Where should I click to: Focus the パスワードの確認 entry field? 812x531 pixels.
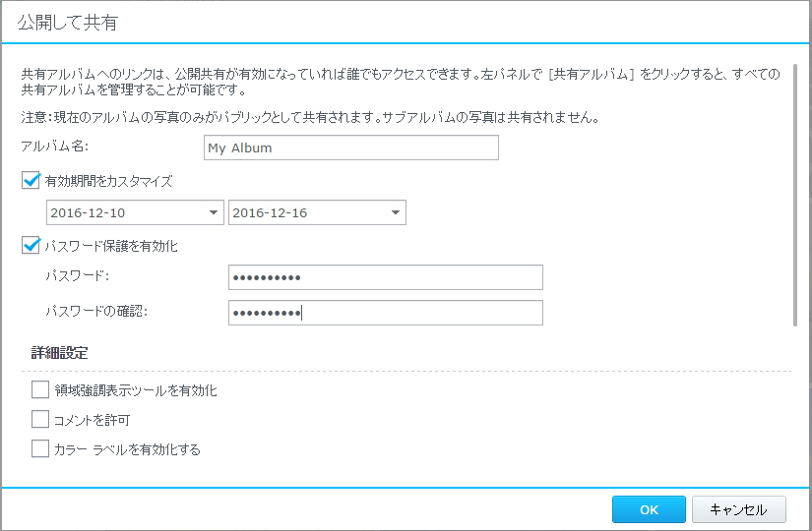pos(385,313)
